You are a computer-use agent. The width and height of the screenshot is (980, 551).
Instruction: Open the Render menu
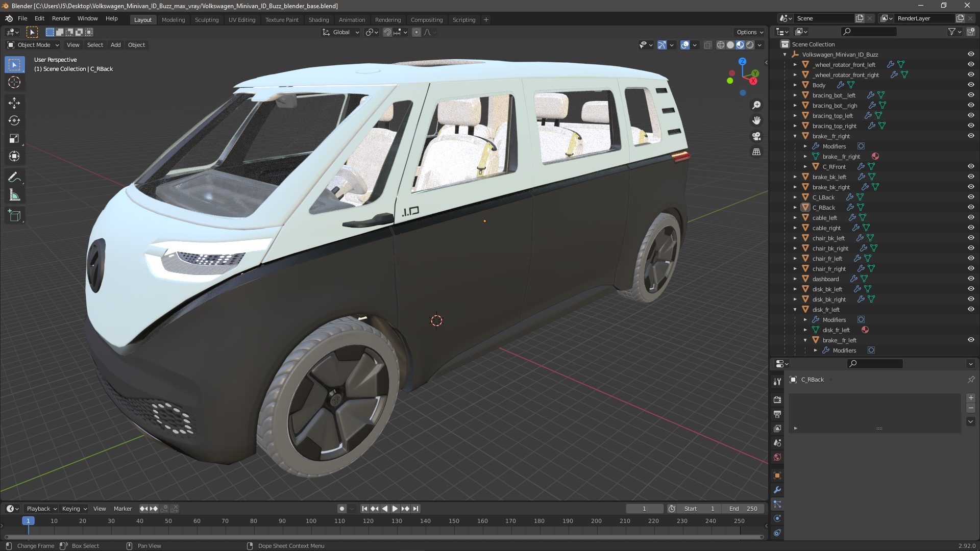coord(61,18)
